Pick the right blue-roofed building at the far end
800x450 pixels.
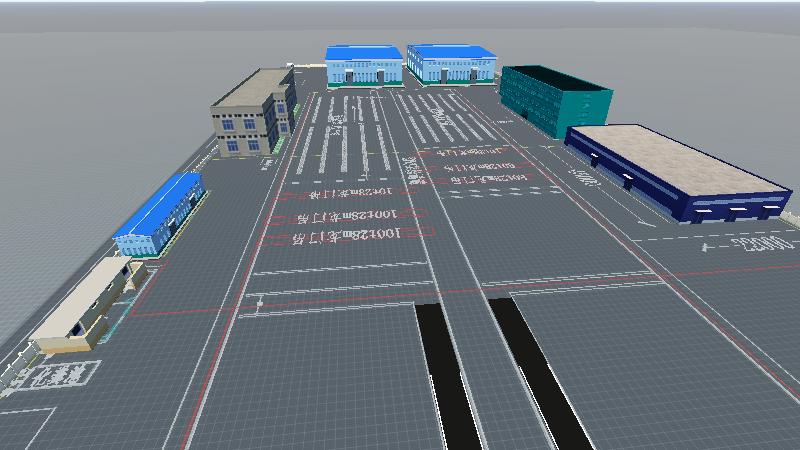[x=451, y=63]
